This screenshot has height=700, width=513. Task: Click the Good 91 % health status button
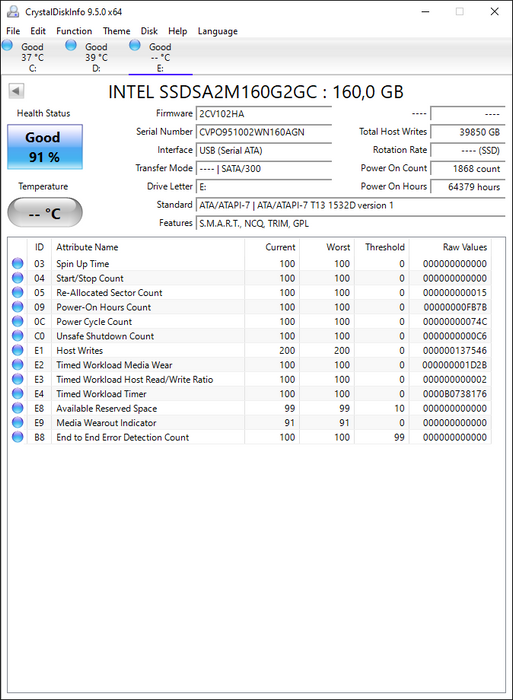(45, 147)
